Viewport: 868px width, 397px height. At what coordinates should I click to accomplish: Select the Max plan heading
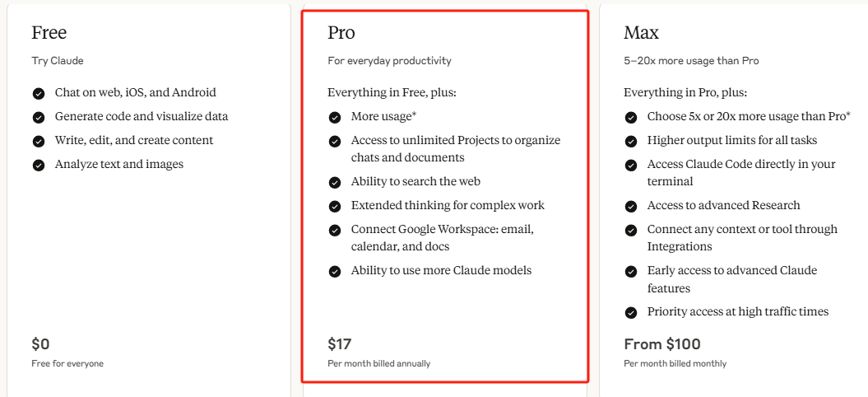tap(641, 33)
